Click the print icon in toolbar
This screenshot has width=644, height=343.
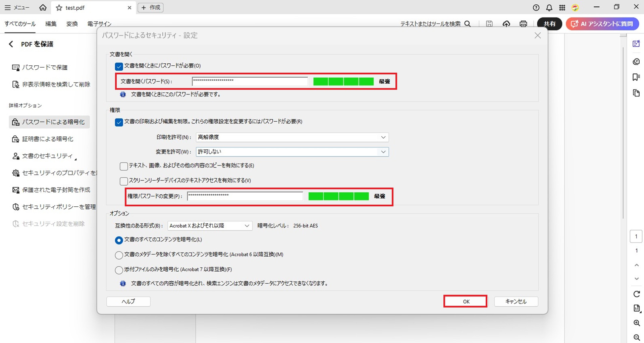click(523, 24)
